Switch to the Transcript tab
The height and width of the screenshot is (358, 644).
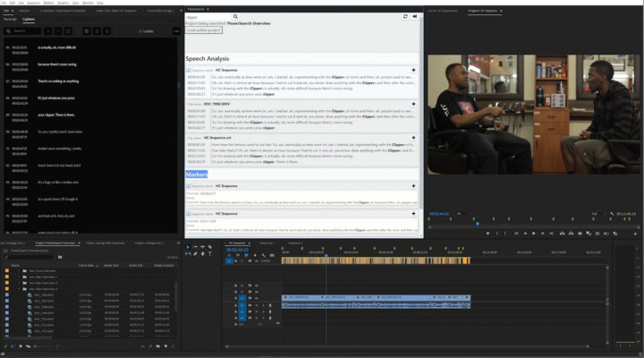click(10, 20)
